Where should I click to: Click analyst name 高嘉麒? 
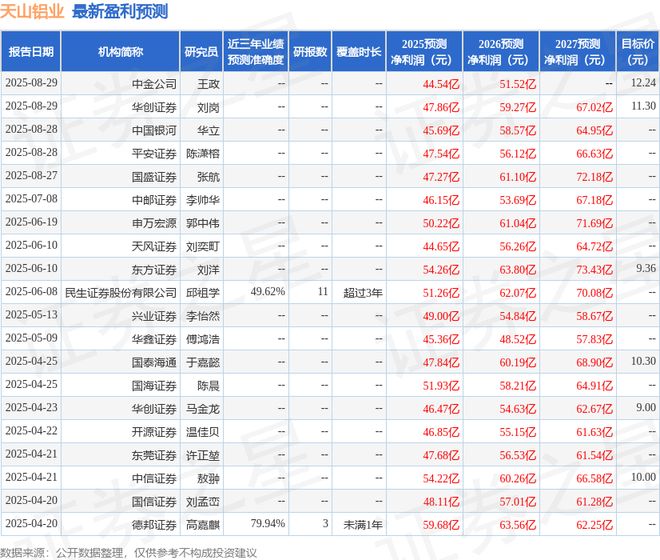pyautogui.click(x=203, y=525)
